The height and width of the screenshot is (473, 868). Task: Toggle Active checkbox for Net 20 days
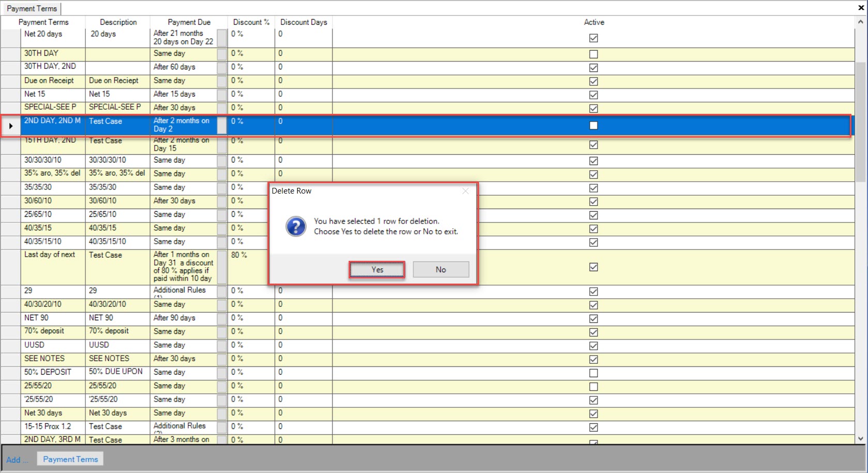click(594, 38)
